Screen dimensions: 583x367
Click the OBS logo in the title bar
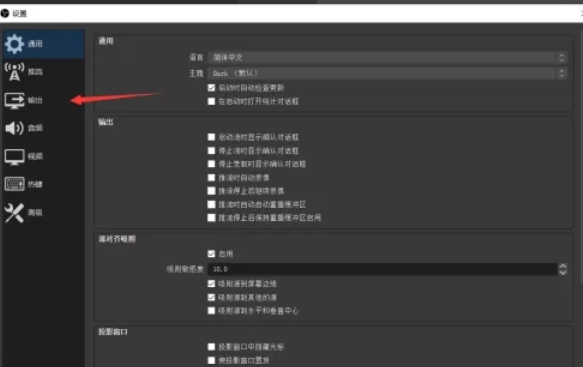click(5, 13)
